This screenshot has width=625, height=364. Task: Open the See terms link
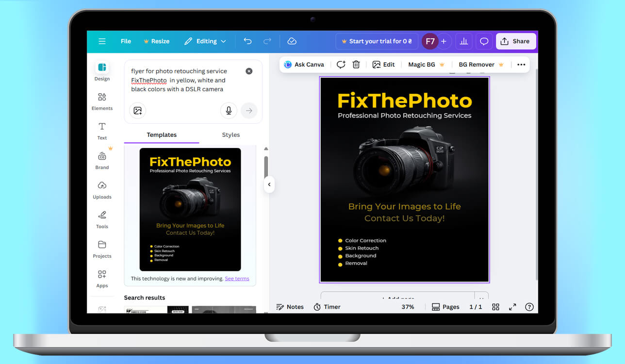tap(237, 279)
